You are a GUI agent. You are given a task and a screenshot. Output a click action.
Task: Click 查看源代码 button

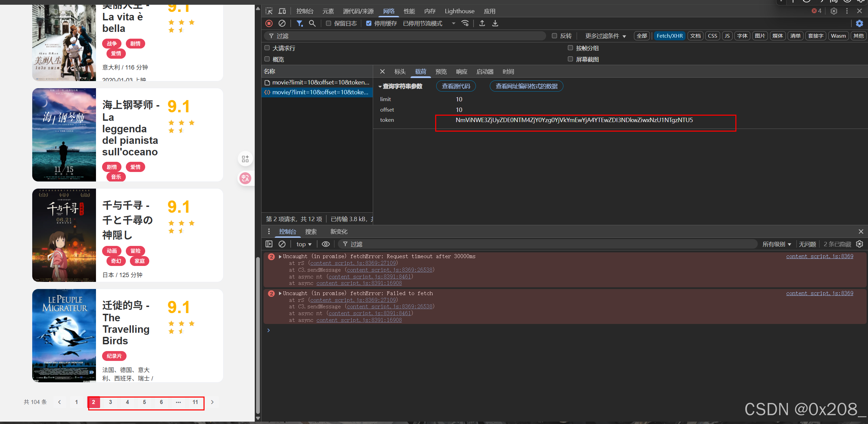tap(456, 86)
